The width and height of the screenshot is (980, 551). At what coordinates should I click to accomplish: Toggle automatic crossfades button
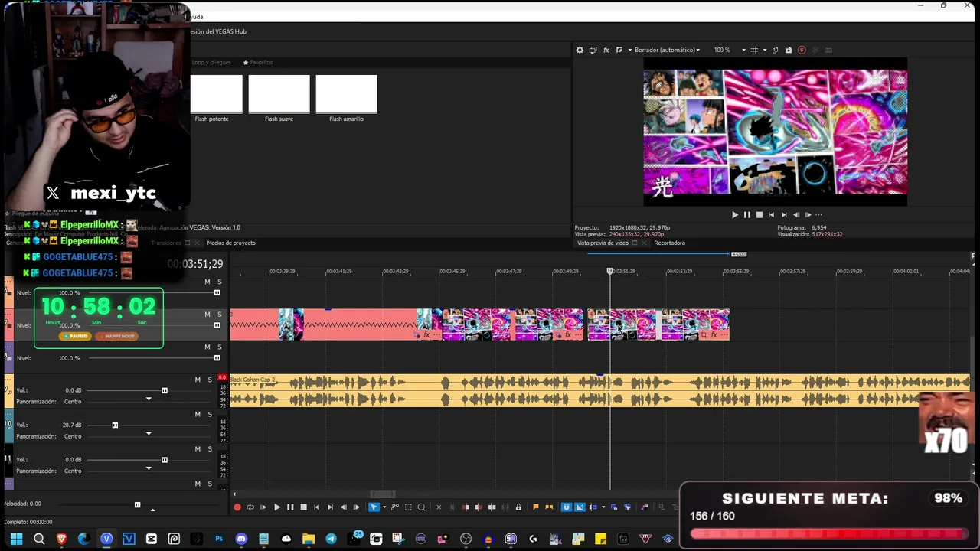point(580,507)
